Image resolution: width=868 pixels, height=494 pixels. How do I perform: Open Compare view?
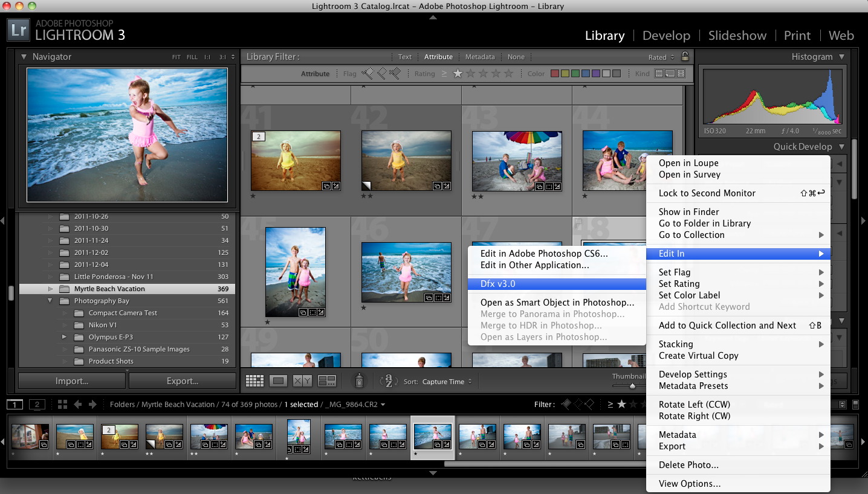point(302,380)
